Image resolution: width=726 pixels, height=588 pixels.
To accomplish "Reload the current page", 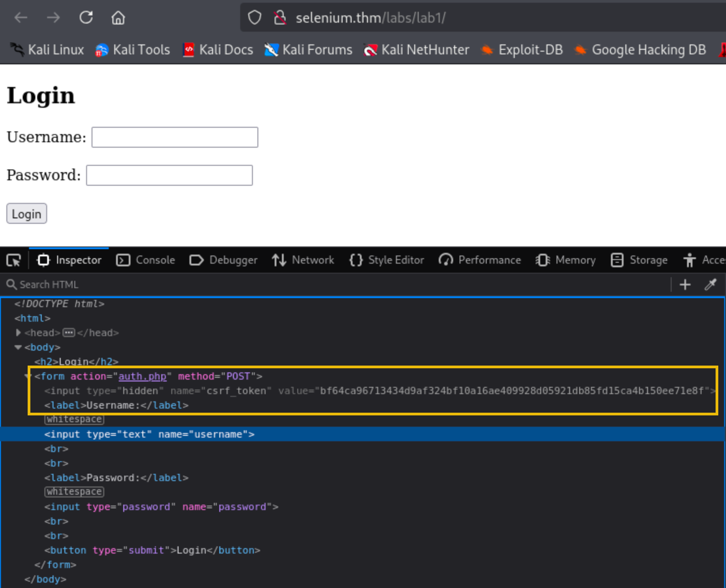I will pyautogui.click(x=86, y=18).
